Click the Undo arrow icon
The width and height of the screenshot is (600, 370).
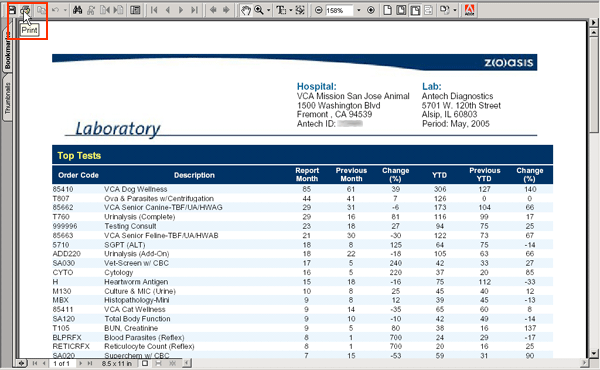[55, 10]
